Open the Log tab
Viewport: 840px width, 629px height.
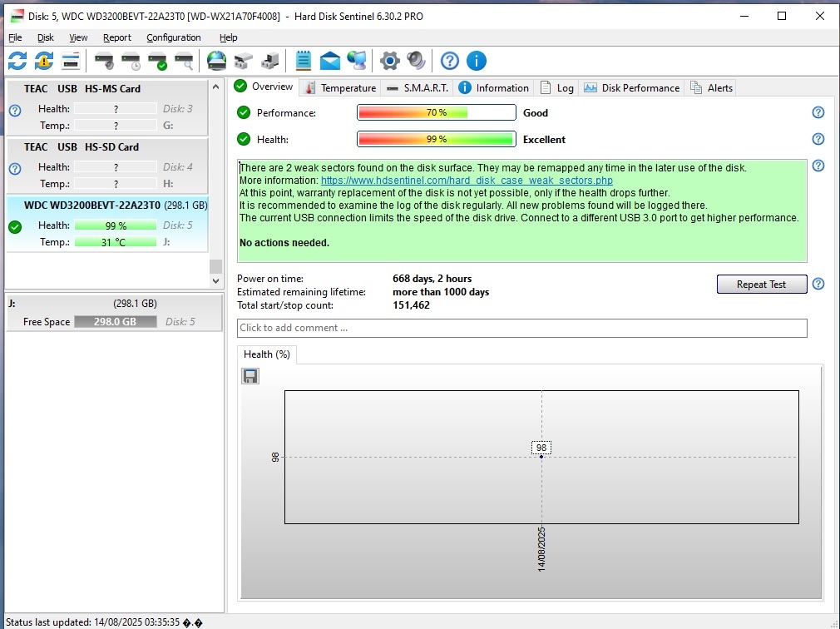[556, 88]
